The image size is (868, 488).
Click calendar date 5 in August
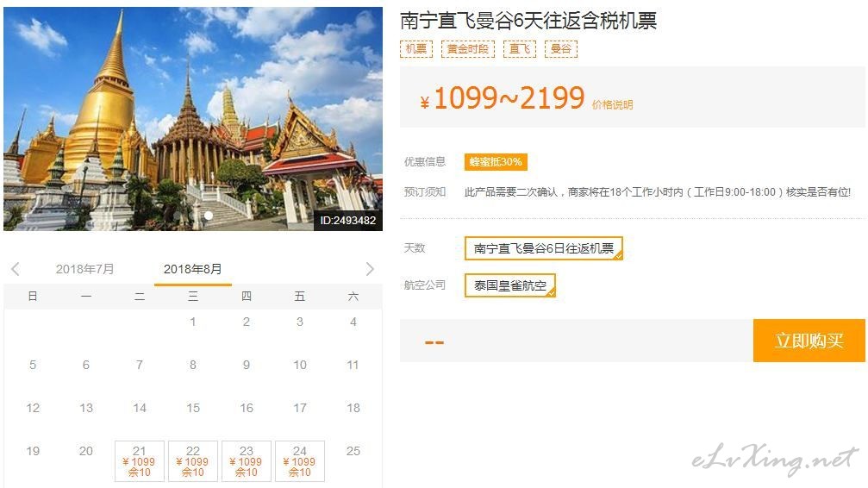(x=33, y=365)
